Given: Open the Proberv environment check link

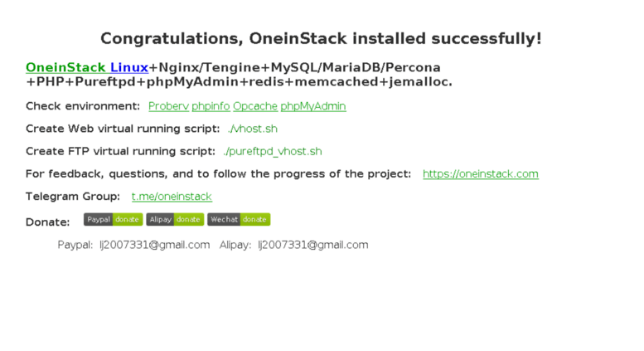Looking at the screenshot, I should 168,106.
